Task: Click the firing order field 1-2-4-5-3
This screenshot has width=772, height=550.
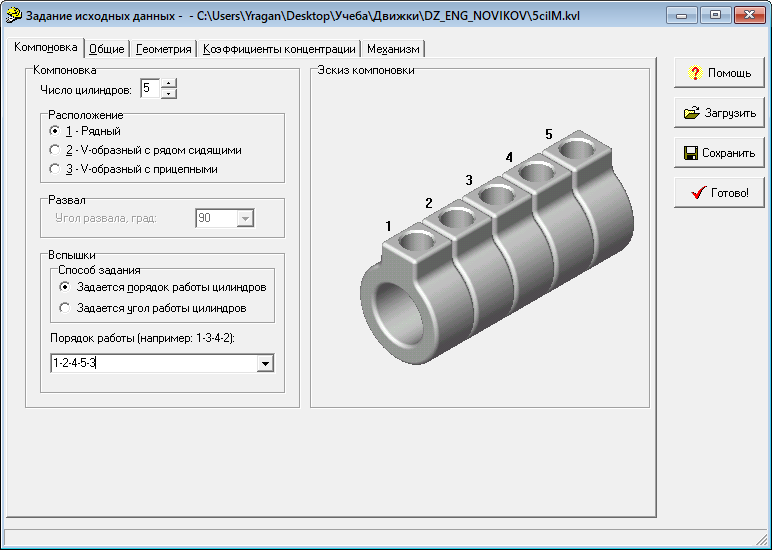Action: (154, 363)
